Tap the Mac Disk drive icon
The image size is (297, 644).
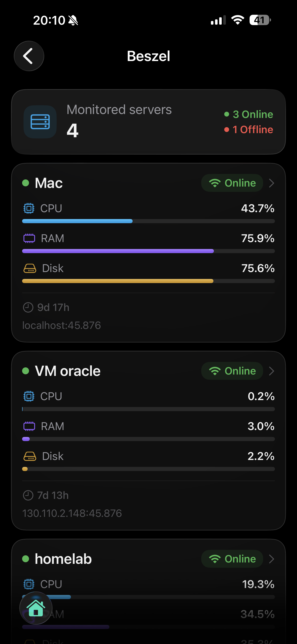[30, 268]
